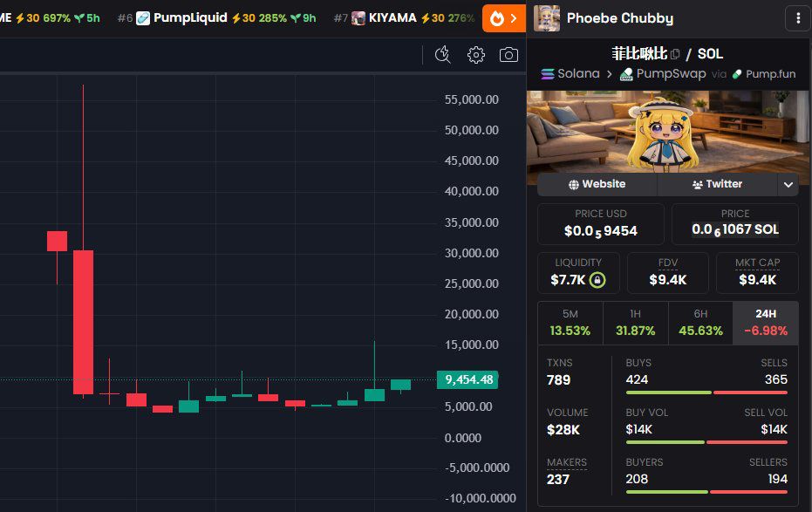Open chart settings gear icon
812x512 pixels.
pyautogui.click(x=476, y=54)
